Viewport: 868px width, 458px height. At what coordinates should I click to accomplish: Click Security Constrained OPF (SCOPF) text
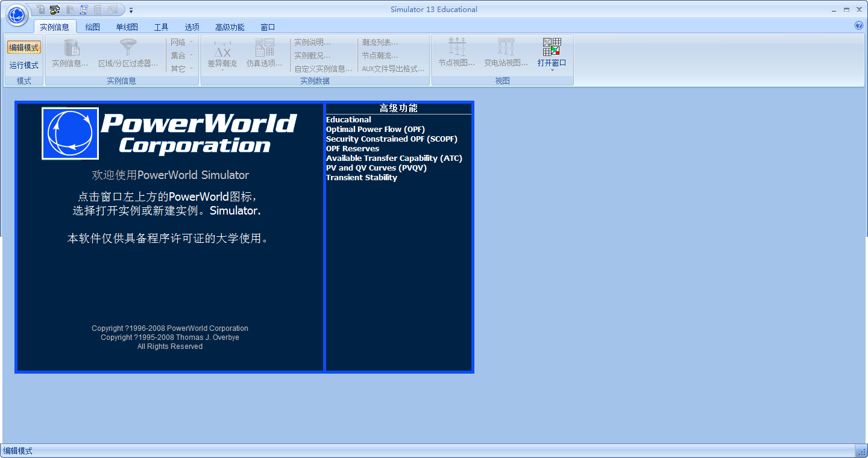392,139
